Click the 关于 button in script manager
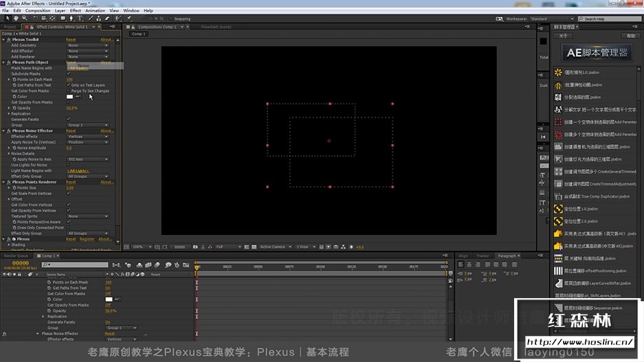Image resolution: width=644 pixels, height=362 pixels. point(563,36)
